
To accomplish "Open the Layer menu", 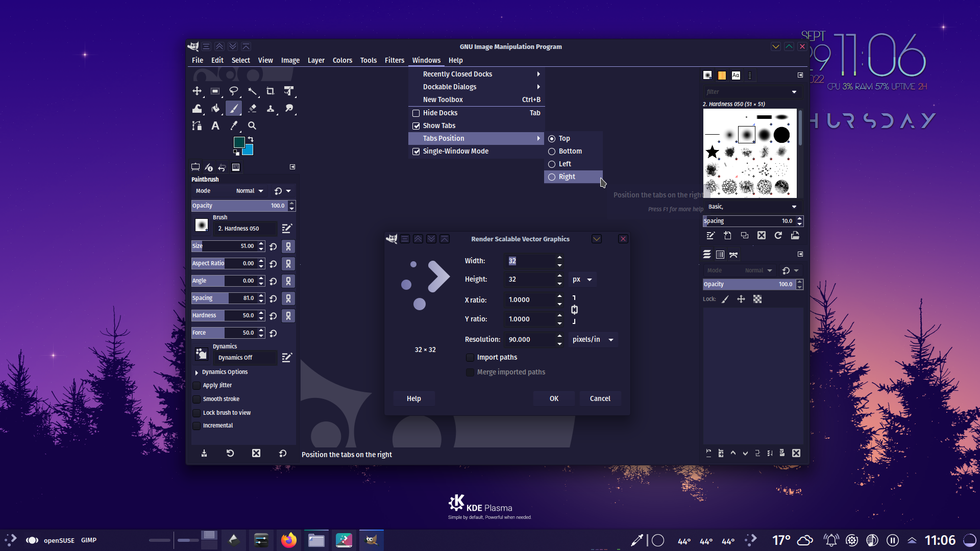I will [x=316, y=60].
